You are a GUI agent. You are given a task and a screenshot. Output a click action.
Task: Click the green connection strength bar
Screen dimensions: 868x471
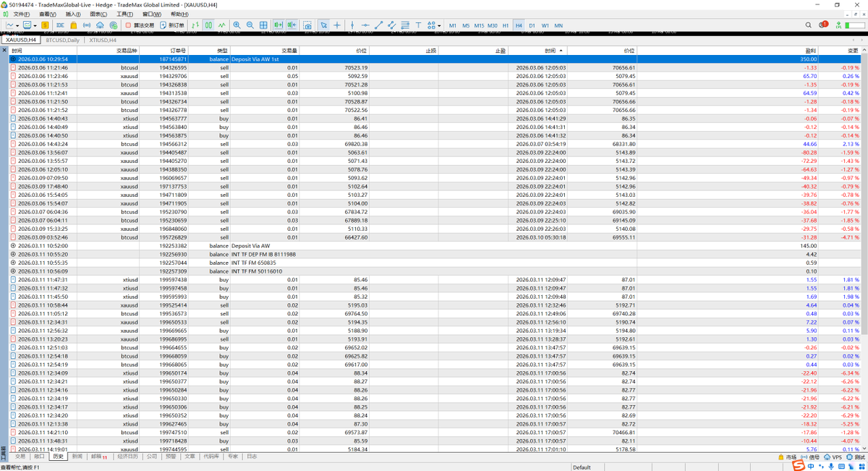855,25
